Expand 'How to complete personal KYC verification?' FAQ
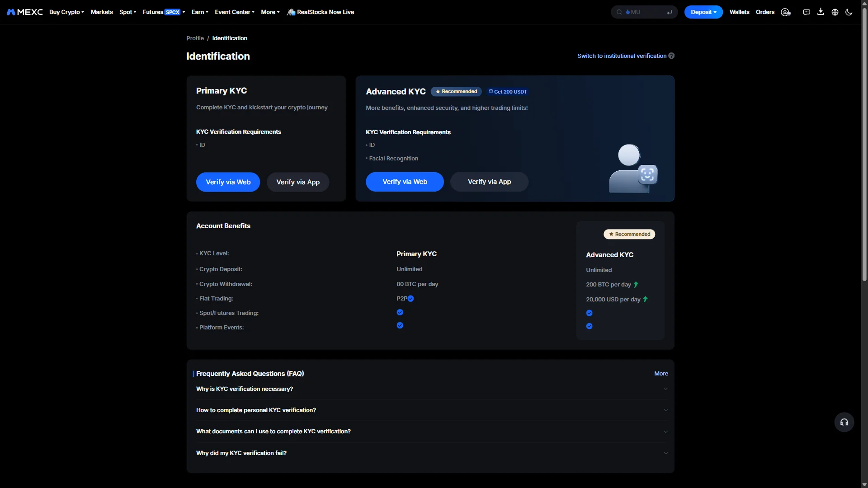Image resolution: width=868 pixels, height=488 pixels. [432, 410]
